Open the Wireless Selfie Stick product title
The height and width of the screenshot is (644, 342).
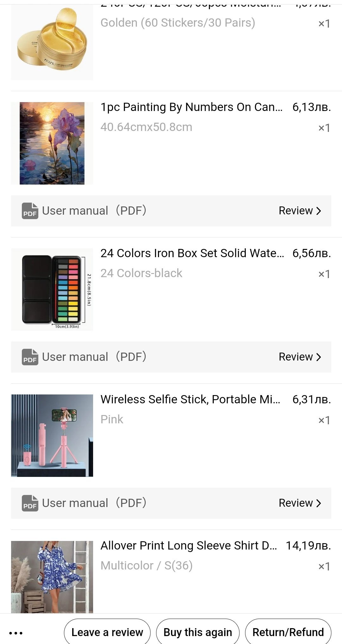[x=190, y=400]
